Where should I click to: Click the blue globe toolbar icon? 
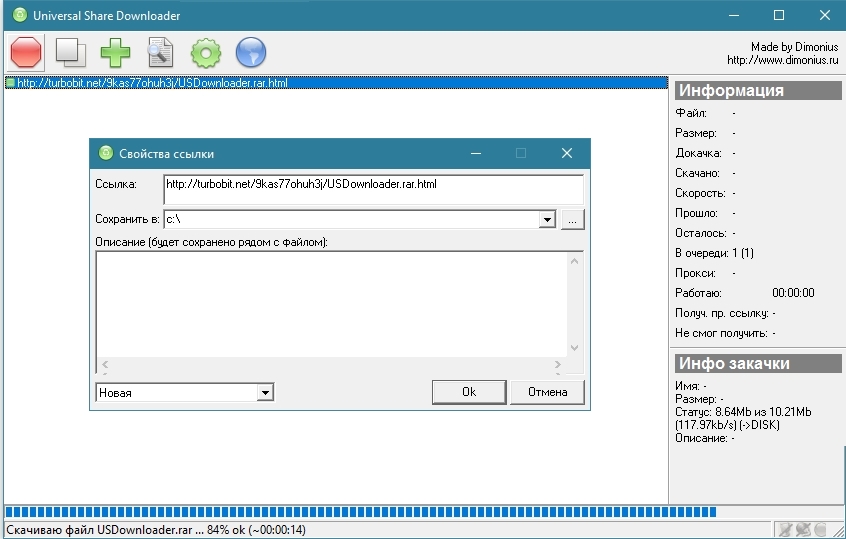tap(250, 52)
